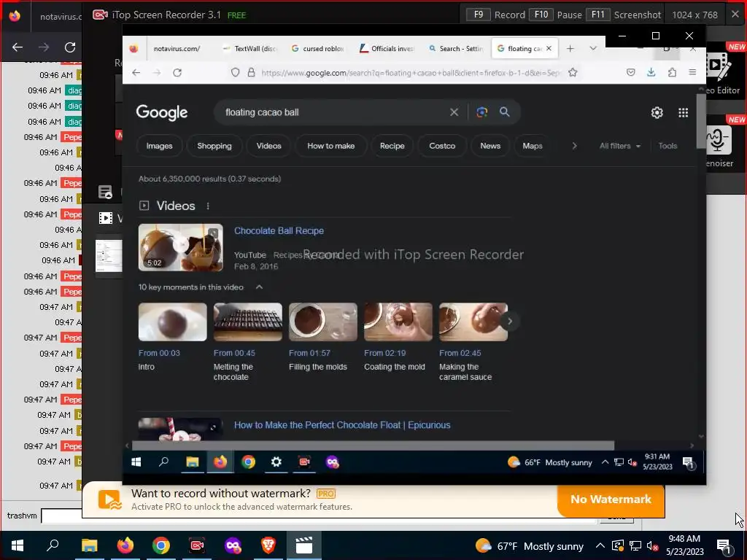Open the Extensions puzzle icon
Image resolution: width=747 pixels, height=560 pixels.
point(672,72)
